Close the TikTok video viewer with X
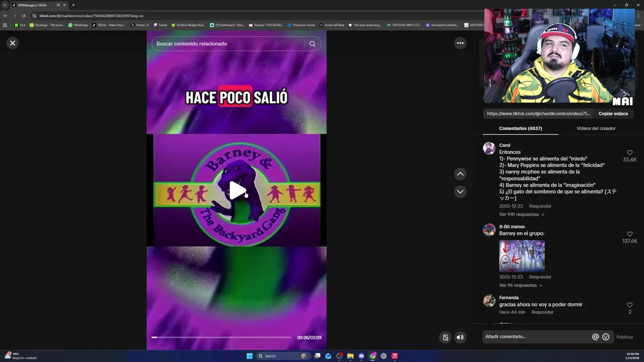This screenshot has height=362, width=644. click(x=13, y=43)
